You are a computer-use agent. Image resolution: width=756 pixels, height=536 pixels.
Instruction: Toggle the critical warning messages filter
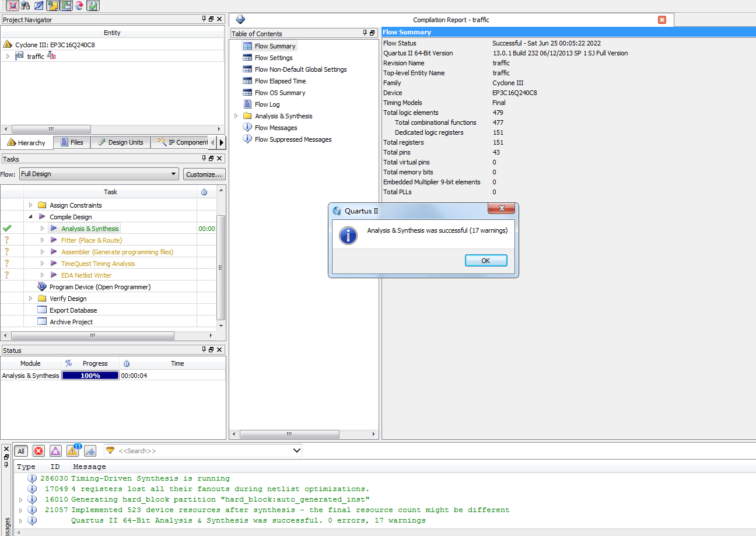pos(55,451)
